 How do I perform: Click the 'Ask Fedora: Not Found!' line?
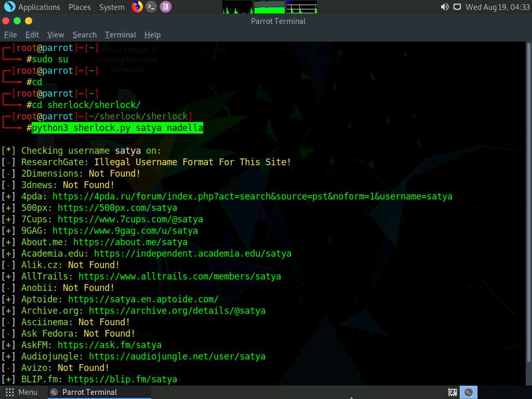(68, 334)
